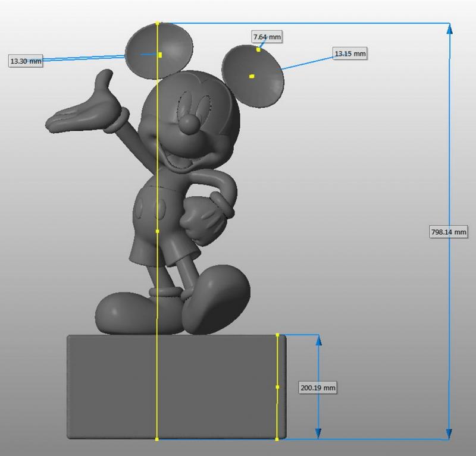Viewport: 476px width, 456px height.
Task: Click Mickey's nose on the model
Action: 189,124
